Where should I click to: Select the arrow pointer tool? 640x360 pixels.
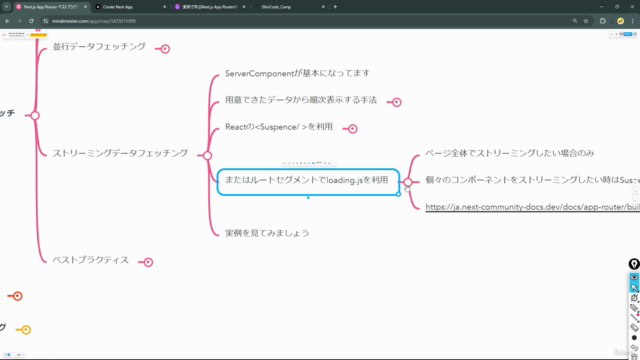634,288
